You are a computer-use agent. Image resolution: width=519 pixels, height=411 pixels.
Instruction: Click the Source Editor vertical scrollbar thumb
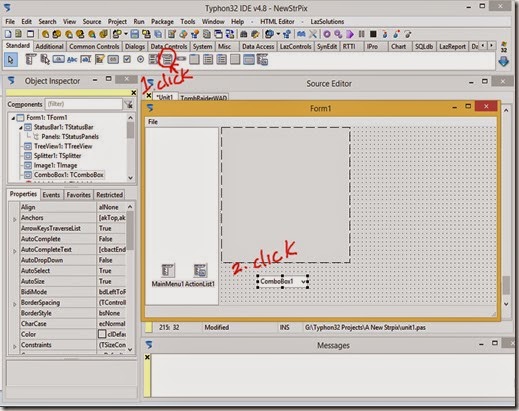pyautogui.click(x=506, y=285)
